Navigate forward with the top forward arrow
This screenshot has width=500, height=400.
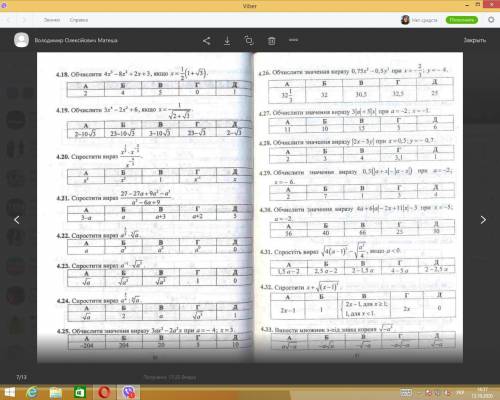(23, 20)
